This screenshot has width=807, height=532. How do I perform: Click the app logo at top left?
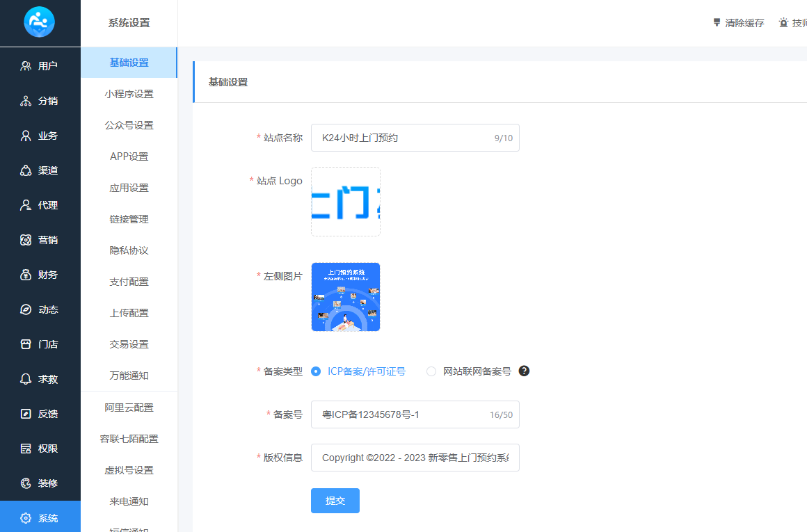(x=40, y=22)
